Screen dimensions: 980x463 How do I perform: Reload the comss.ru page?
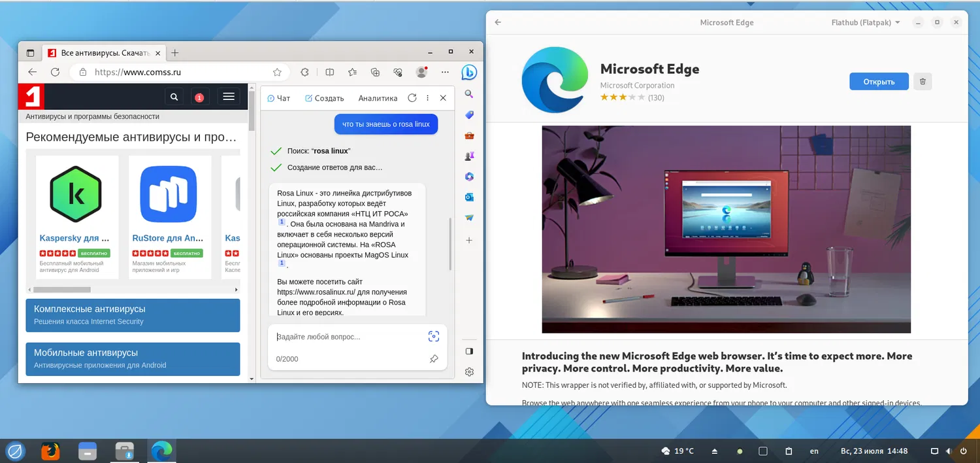pyautogui.click(x=56, y=72)
